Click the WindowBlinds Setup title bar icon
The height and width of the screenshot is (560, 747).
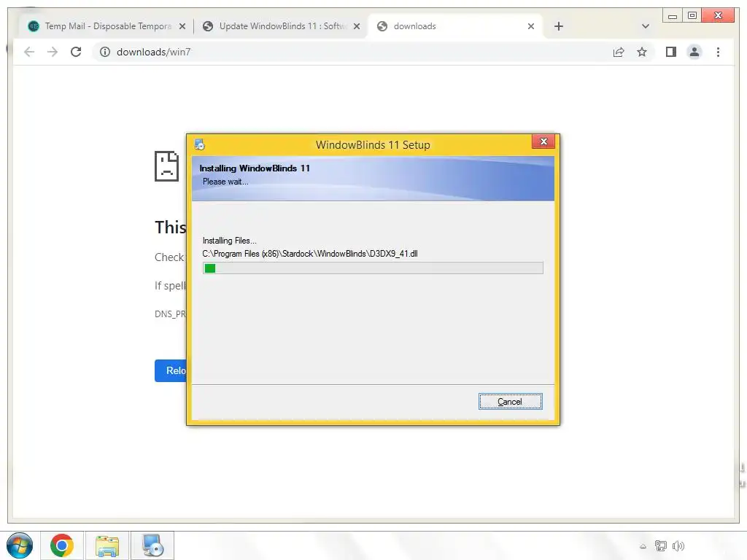point(200,144)
